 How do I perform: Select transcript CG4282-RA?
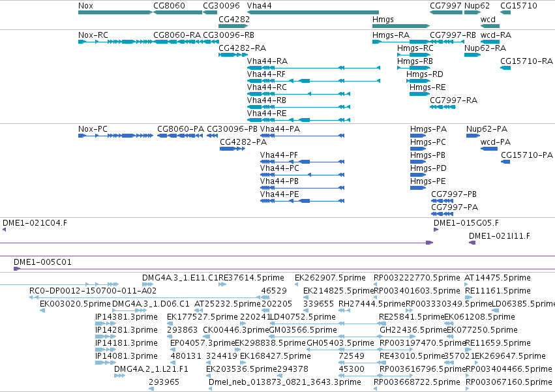click(x=233, y=55)
